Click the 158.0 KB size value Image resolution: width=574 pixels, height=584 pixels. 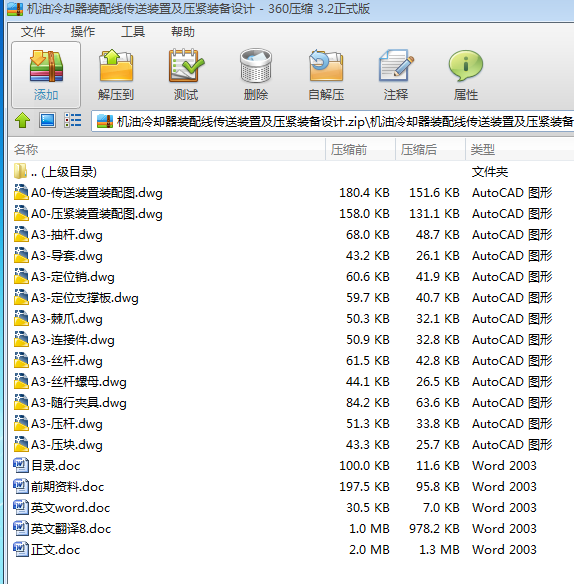coord(364,213)
